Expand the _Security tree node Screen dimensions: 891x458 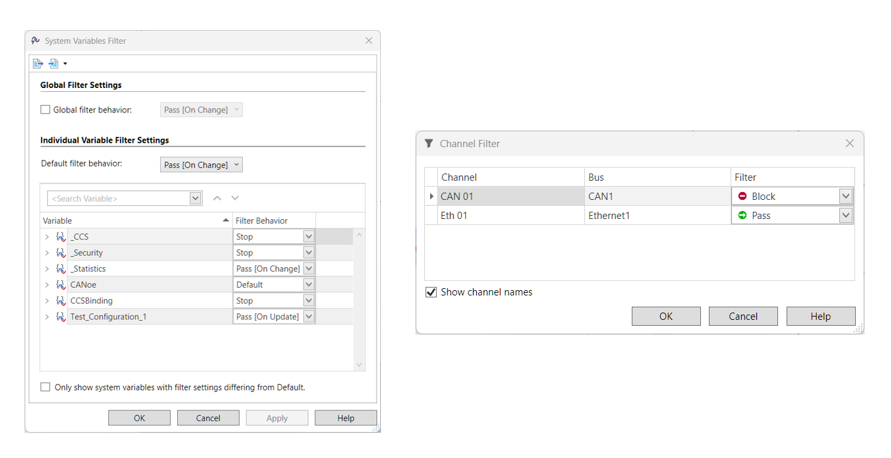coord(47,253)
